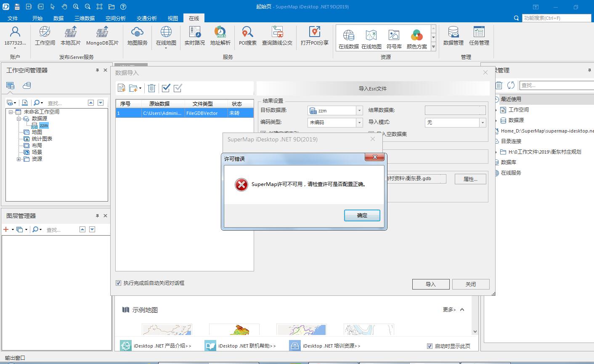This screenshot has width=594, height=364.
Task: Select row 1 FileGDBVector in import list
Action: 185,113
